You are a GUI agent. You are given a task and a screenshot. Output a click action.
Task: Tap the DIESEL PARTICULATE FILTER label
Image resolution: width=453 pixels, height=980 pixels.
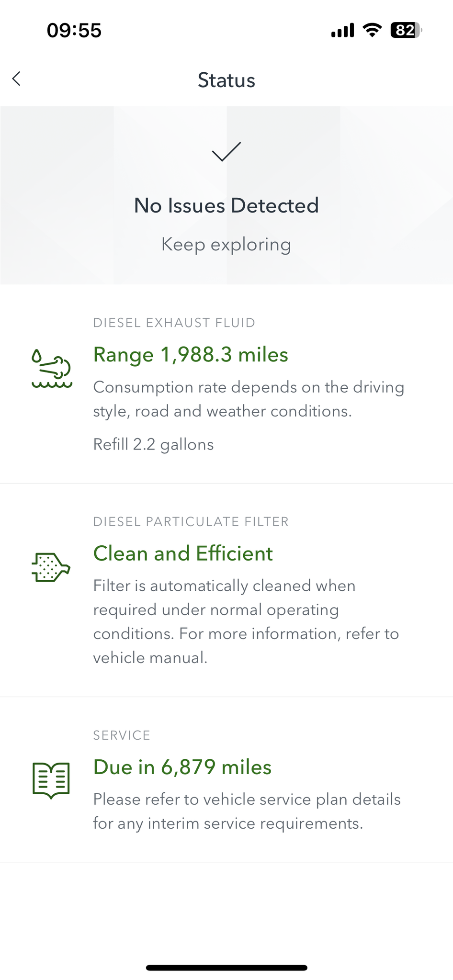click(191, 521)
